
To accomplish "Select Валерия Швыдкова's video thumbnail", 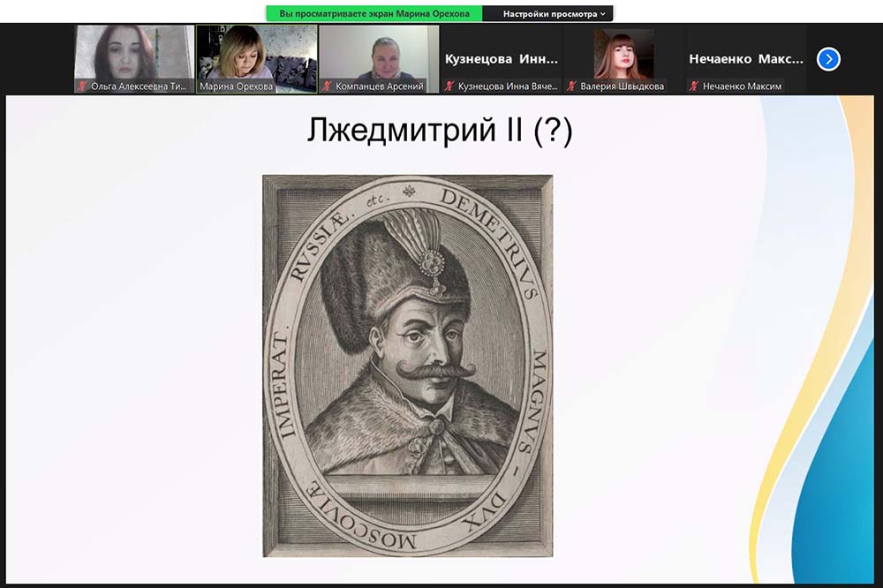I will tap(623, 53).
